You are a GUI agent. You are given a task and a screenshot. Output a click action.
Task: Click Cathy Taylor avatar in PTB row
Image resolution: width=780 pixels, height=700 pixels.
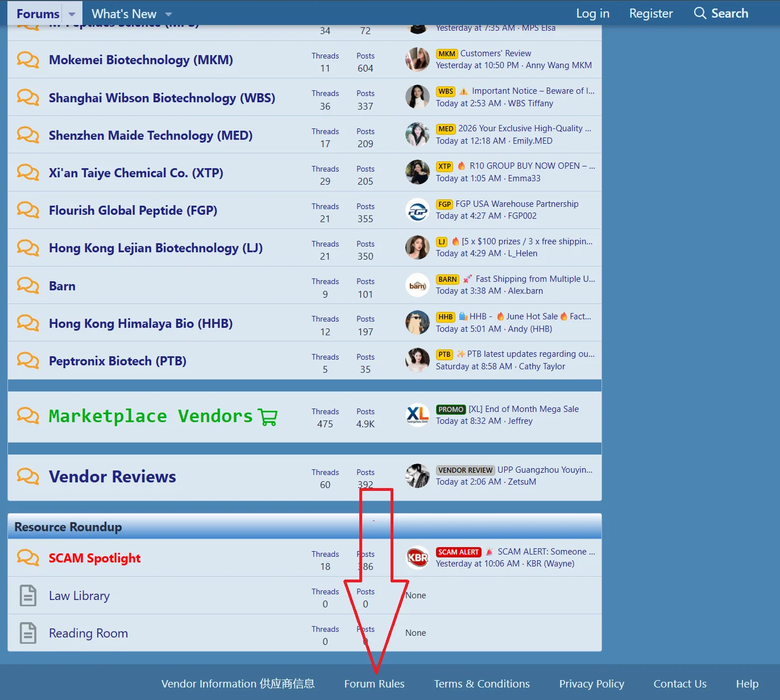[417, 360]
